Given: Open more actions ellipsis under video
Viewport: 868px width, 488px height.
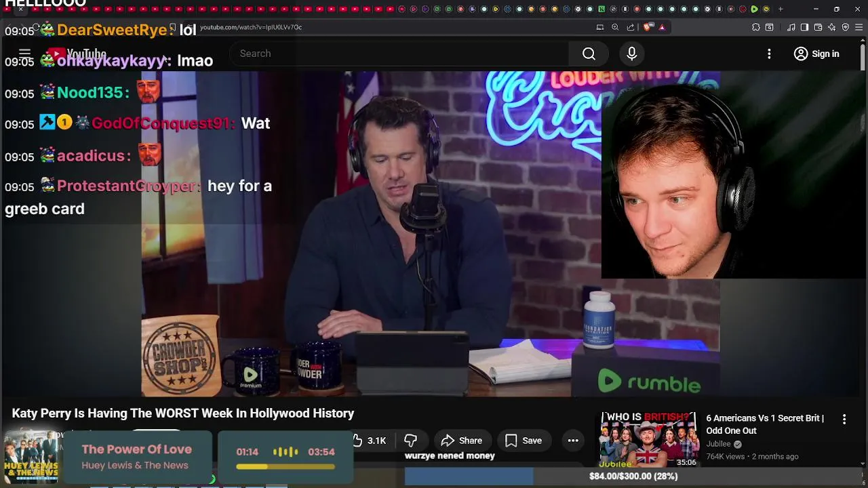Looking at the screenshot, I should (x=573, y=441).
